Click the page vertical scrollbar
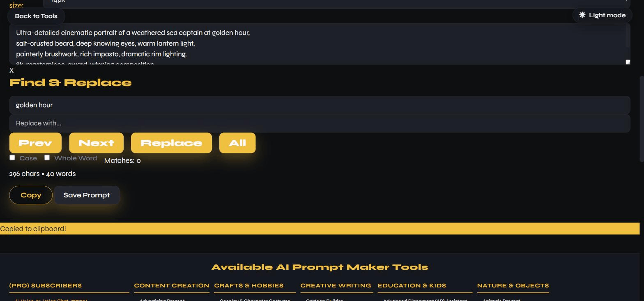Viewport: 644px width, 301px height. (x=642, y=119)
